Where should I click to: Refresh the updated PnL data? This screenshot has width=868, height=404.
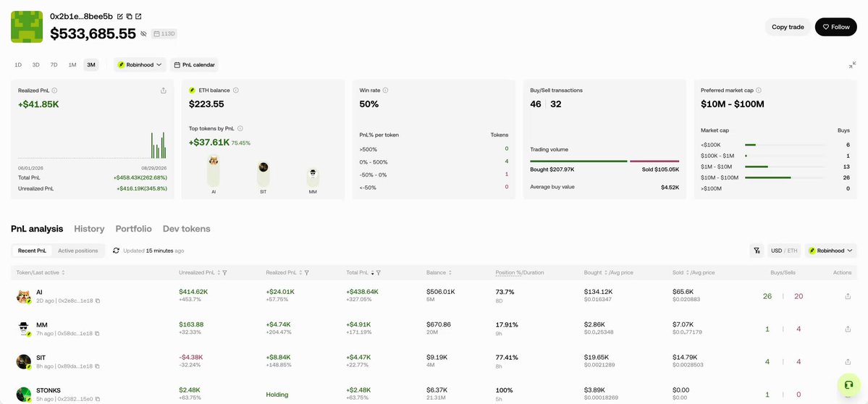click(x=117, y=251)
